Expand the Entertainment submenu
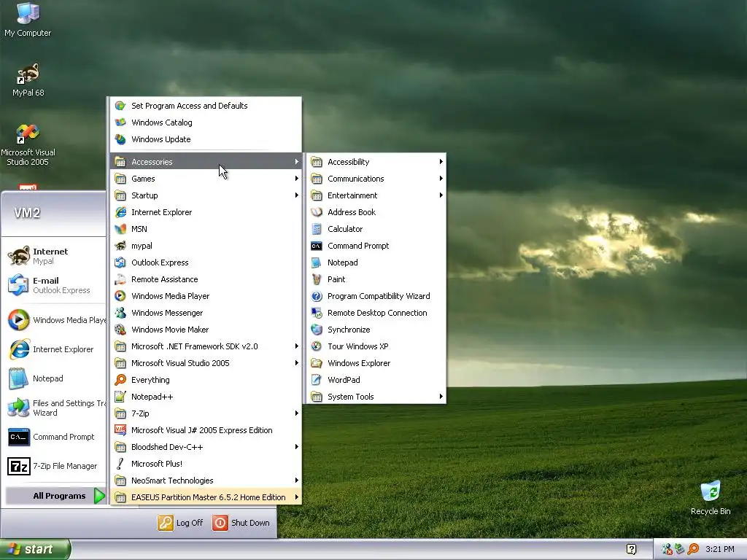The height and width of the screenshot is (560, 747). pyautogui.click(x=376, y=195)
